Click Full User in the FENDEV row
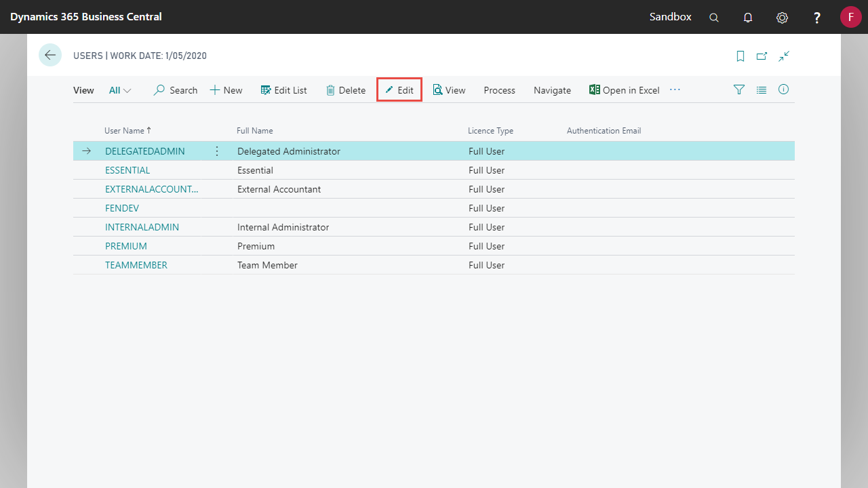This screenshot has width=868, height=488. [487, 208]
